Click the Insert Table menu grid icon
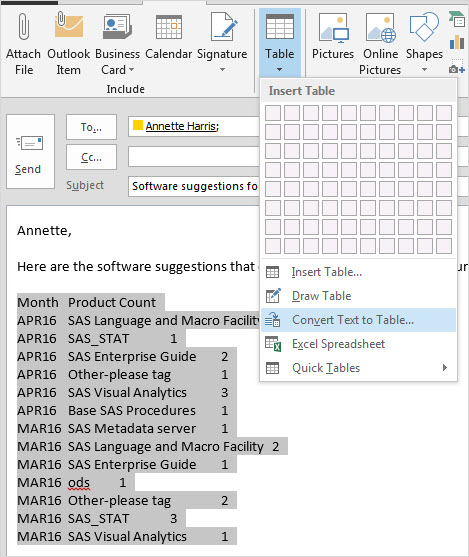 [273, 272]
